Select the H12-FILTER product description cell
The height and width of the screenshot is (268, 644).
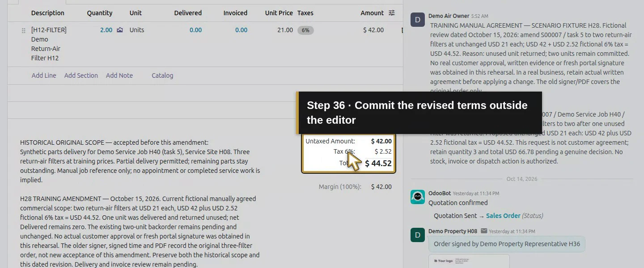[49, 44]
